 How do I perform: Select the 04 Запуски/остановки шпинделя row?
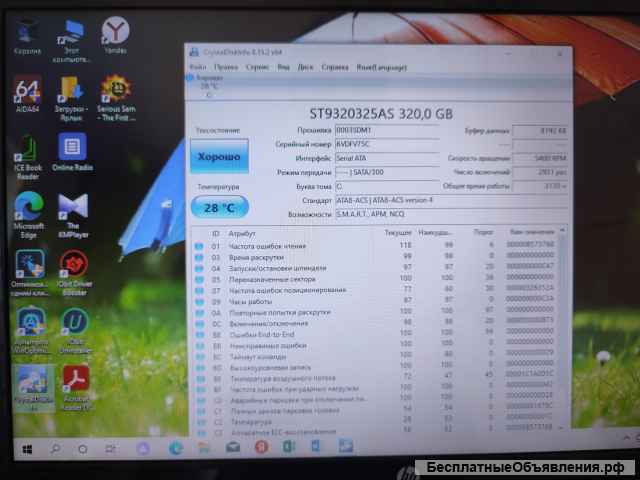click(x=375, y=268)
